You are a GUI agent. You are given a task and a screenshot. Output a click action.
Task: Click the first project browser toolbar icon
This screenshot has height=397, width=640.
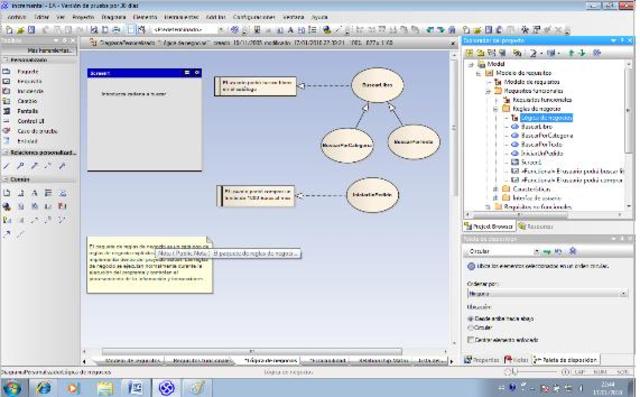pos(469,53)
